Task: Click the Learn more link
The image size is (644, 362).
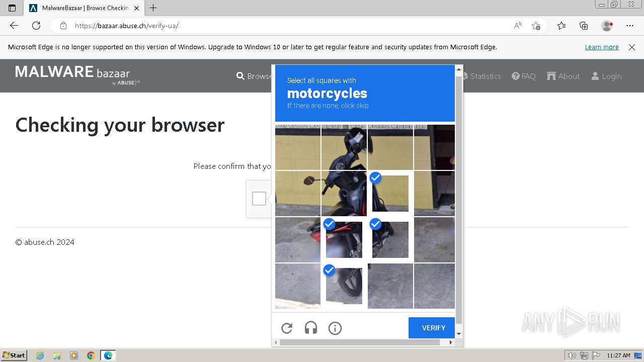Action: (602, 47)
